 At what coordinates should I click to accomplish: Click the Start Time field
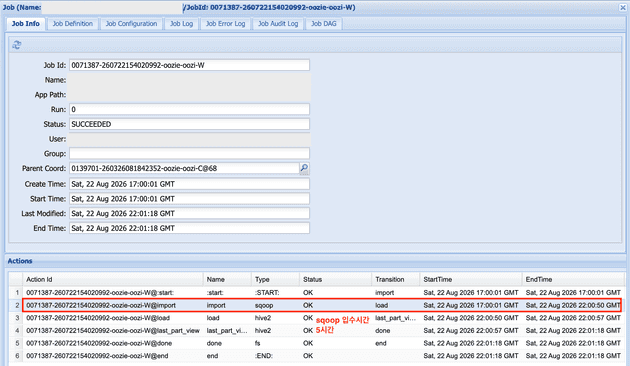189,199
